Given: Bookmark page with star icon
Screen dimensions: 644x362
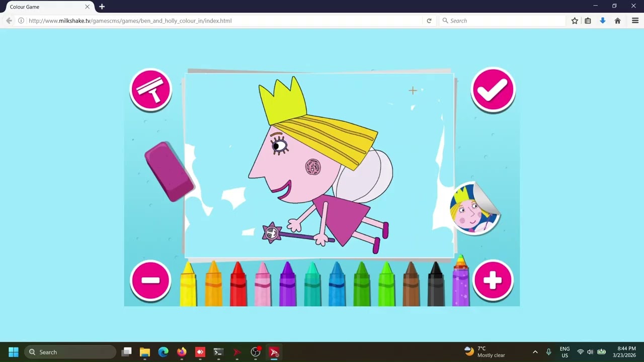Looking at the screenshot, I should (x=575, y=21).
